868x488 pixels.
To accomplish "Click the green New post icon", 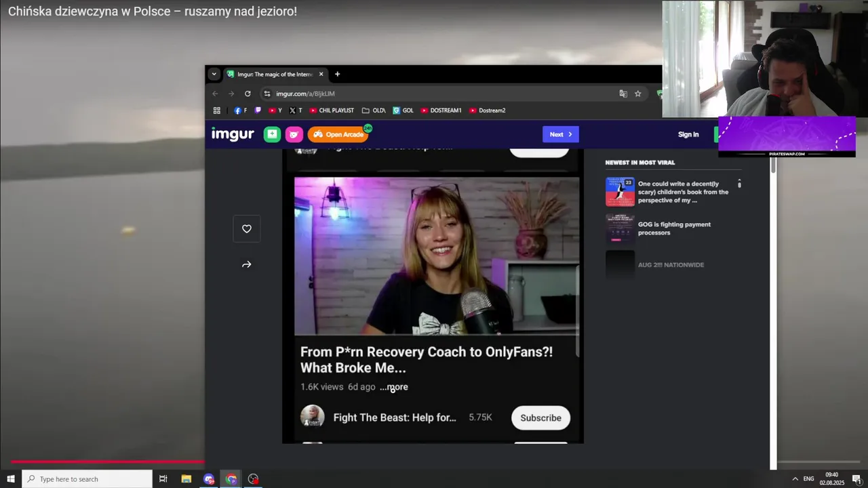I will [x=272, y=134].
